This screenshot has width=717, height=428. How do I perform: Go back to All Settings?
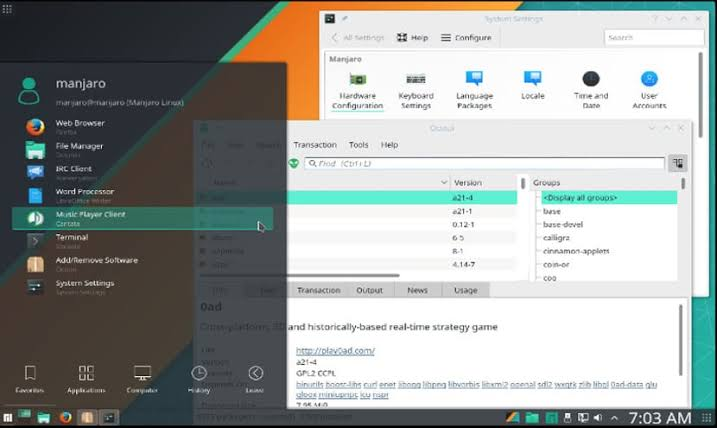[x=358, y=37]
